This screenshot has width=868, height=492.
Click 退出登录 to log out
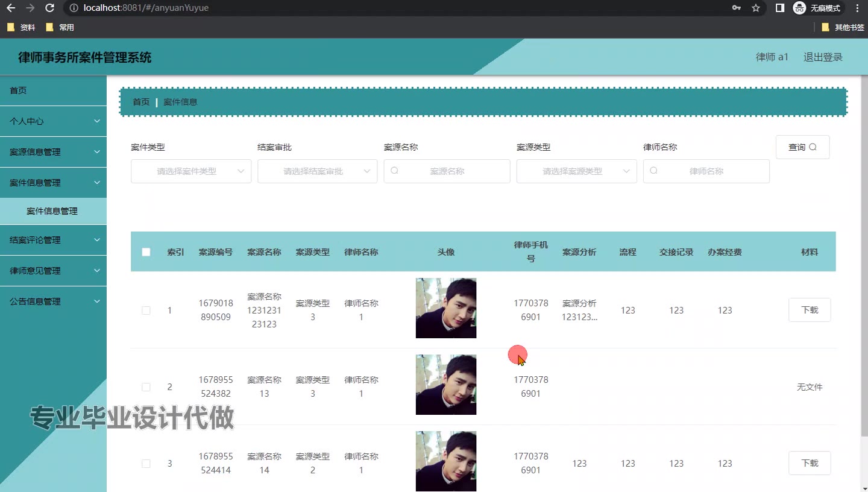pyautogui.click(x=823, y=57)
